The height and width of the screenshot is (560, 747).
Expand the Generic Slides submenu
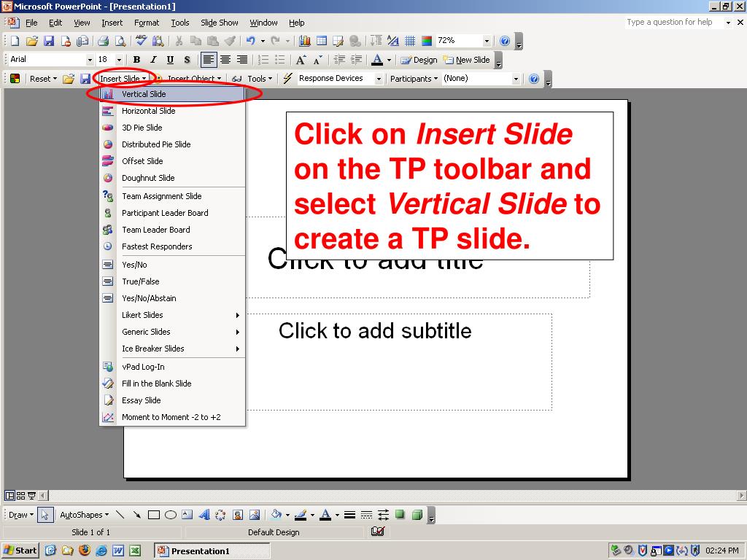pos(172,332)
